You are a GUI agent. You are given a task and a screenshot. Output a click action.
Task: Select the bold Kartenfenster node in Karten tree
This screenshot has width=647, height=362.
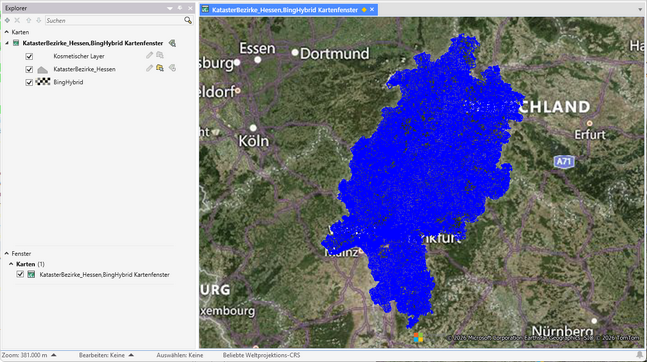[x=93, y=43]
